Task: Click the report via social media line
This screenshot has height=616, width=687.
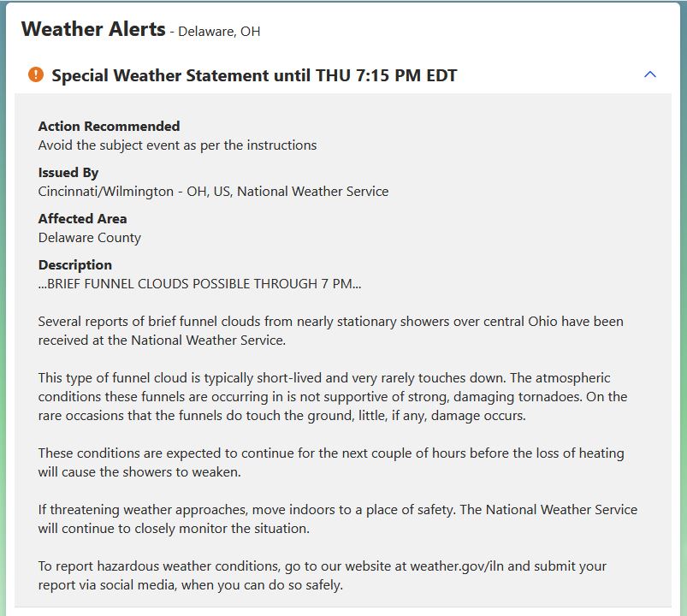Action: (x=191, y=585)
